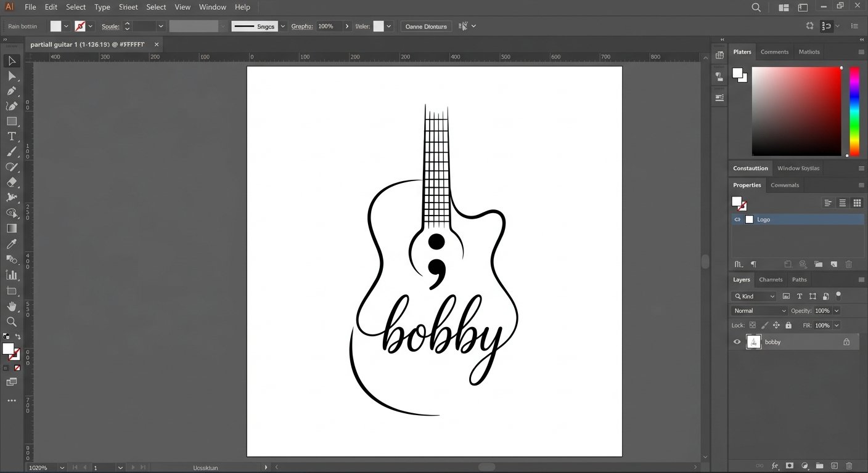The width and height of the screenshot is (868, 473).
Task: Activate the Hand tool
Action: (x=12, y=306)
